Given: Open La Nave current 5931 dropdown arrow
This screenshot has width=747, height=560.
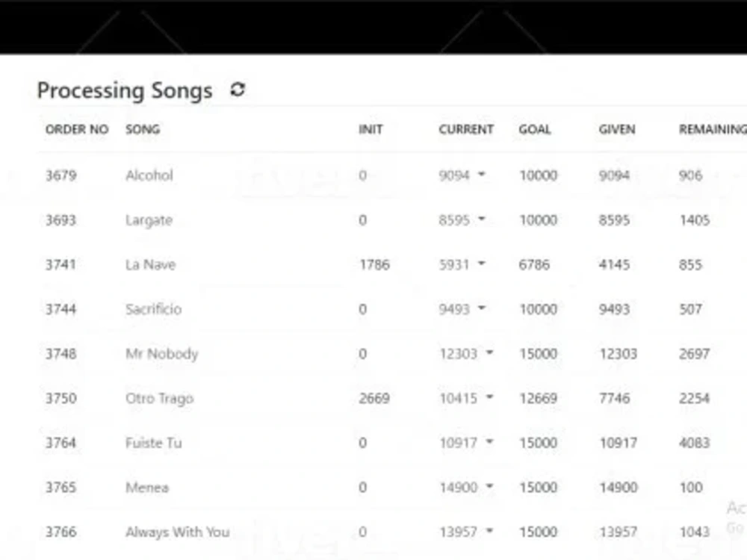Looking at the screenshot, I should (482, 264).
